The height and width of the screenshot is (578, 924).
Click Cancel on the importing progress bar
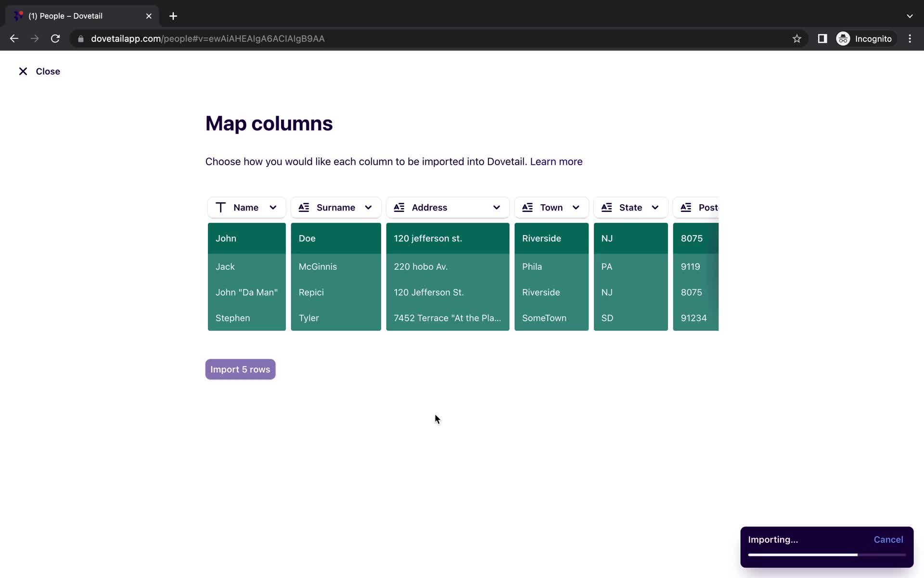888,539
